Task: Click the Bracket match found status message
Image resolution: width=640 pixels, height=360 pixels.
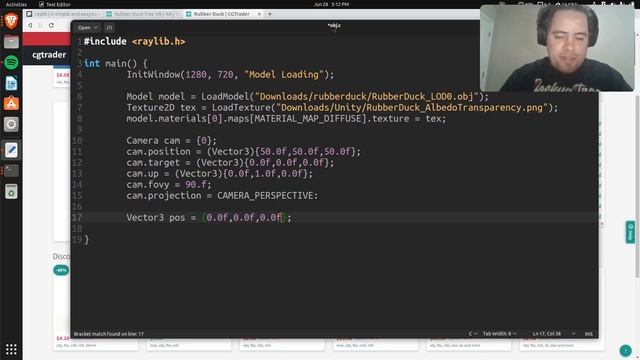Action: click(109, 334)
